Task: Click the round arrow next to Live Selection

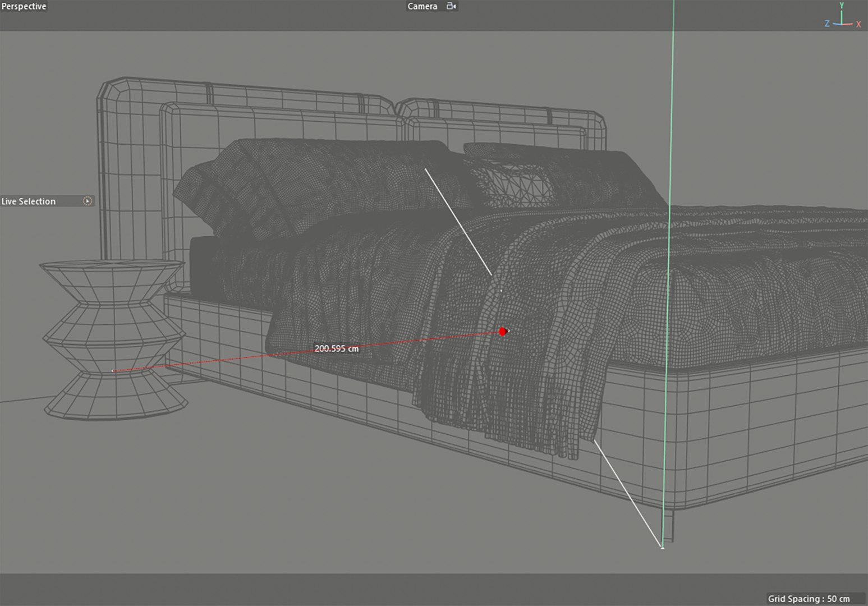Action: tap(88, 201)
